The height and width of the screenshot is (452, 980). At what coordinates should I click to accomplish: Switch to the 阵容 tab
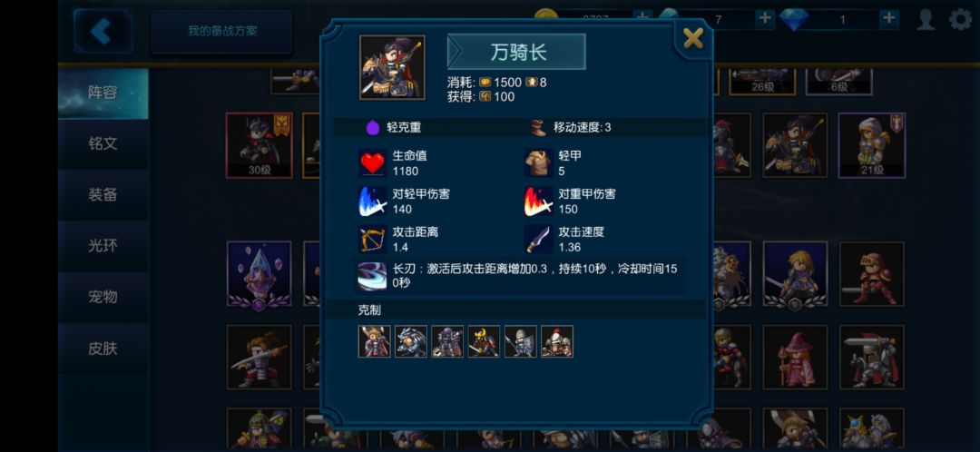point(103,93)
